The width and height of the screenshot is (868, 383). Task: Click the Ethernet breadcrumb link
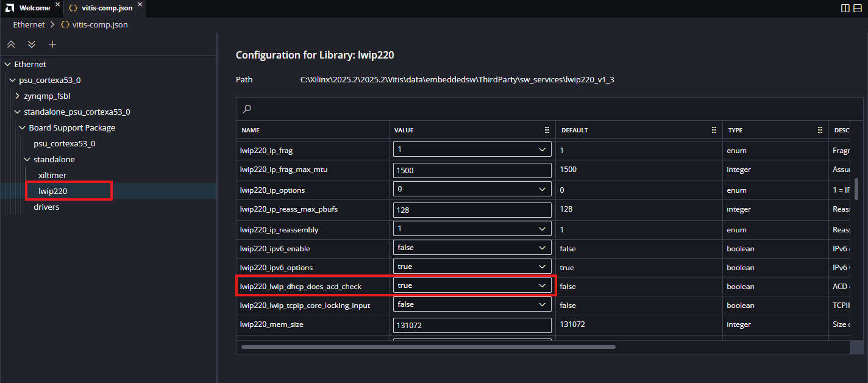pyautogui.click(x=29, y=25)
